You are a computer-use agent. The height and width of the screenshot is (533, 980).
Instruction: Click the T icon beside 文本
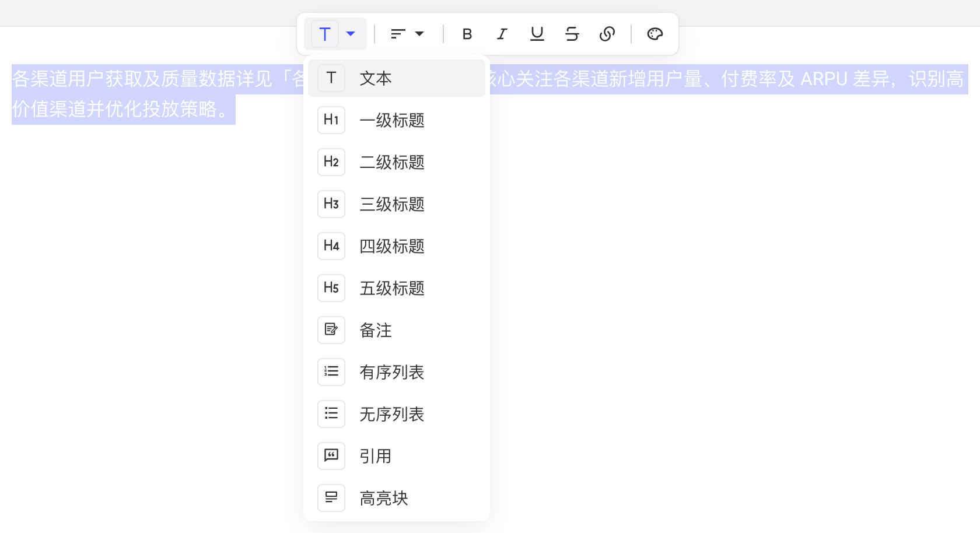331,78
